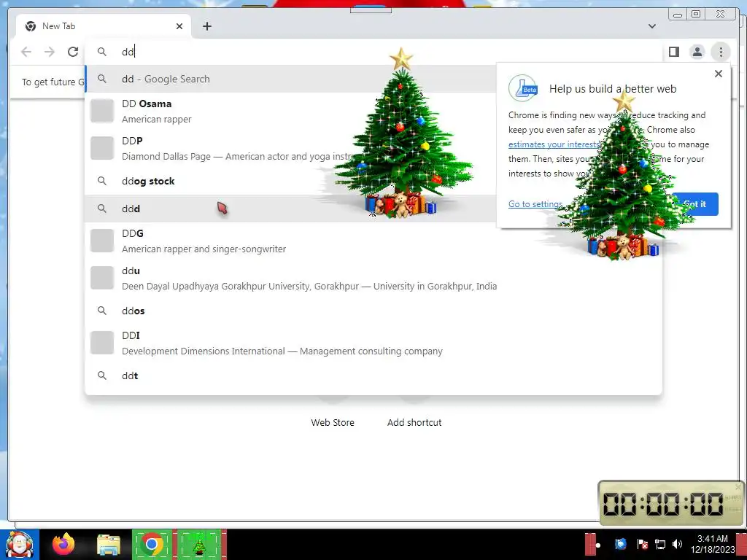Open the 'Go to settings' link
Image resolution: width=747 pixels, height=560 pixels.
click(535, 204)
